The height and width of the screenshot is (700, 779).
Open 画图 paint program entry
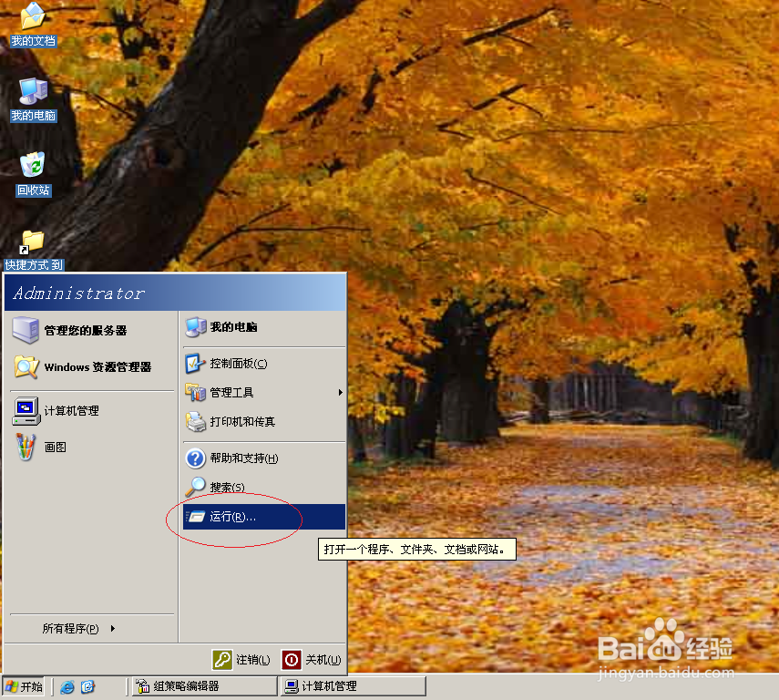(92, 447)
